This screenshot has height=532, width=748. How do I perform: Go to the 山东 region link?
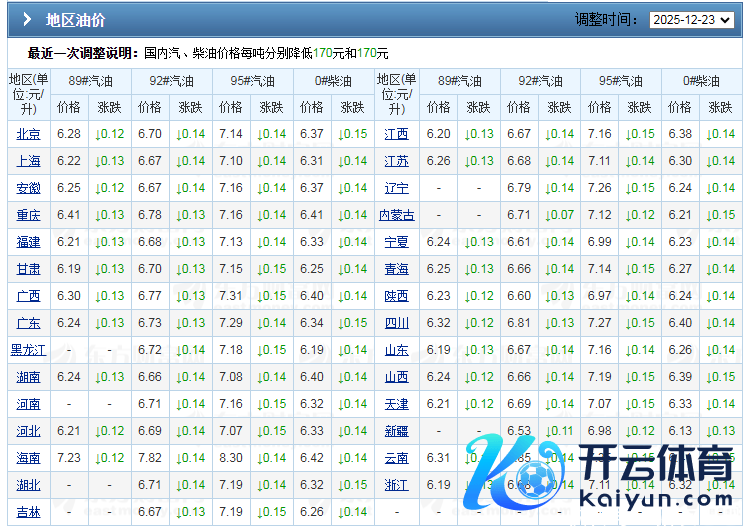pyautogui.click(x=397, y=350)
